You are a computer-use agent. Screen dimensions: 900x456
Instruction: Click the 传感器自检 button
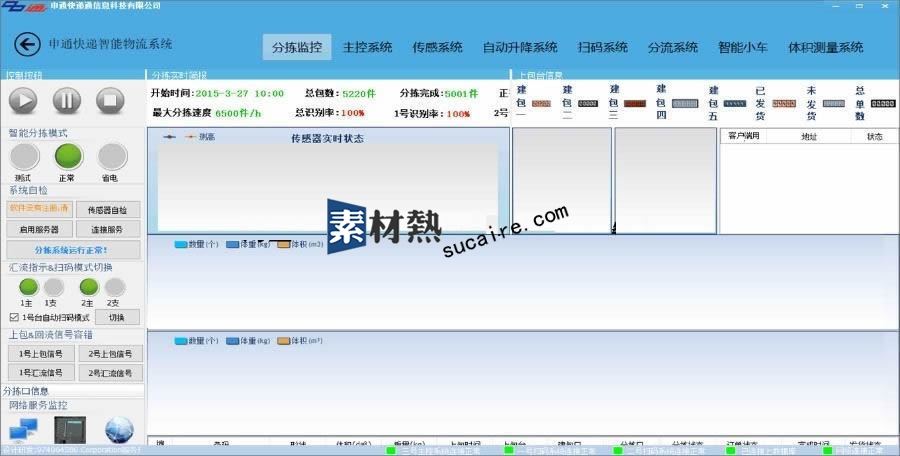[x=107, y=210]
